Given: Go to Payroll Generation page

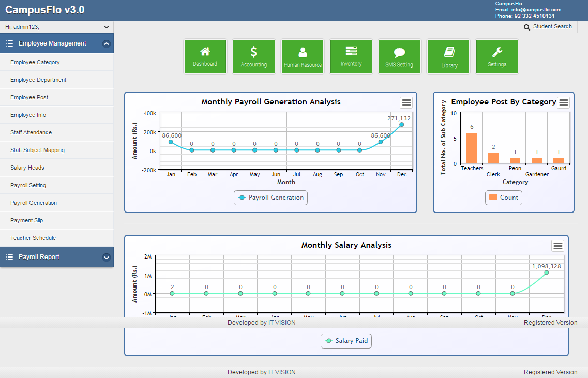Looking at the screenshot, I should (x=34, y=203).
